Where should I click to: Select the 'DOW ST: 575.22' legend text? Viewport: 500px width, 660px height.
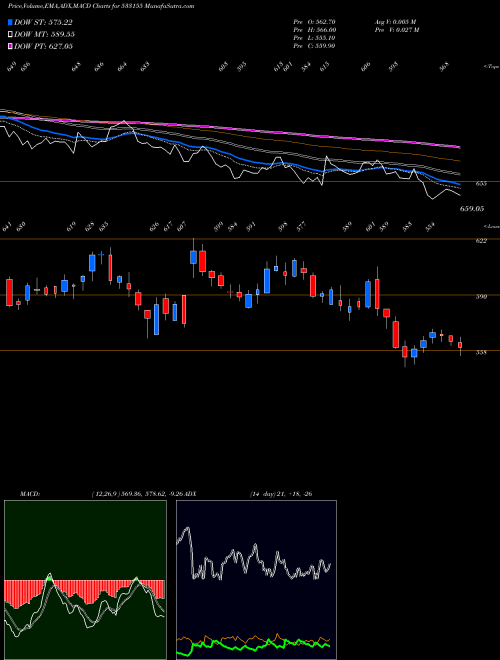click(43, 23)
